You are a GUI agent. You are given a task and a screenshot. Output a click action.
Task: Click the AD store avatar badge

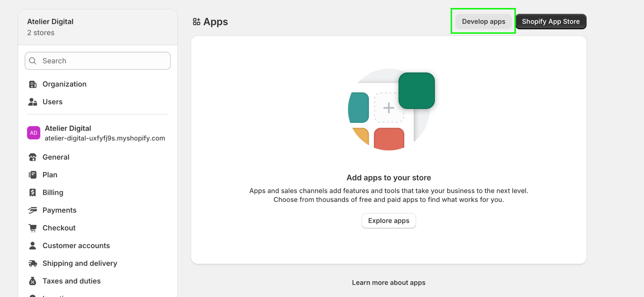[x=34, y=133]
